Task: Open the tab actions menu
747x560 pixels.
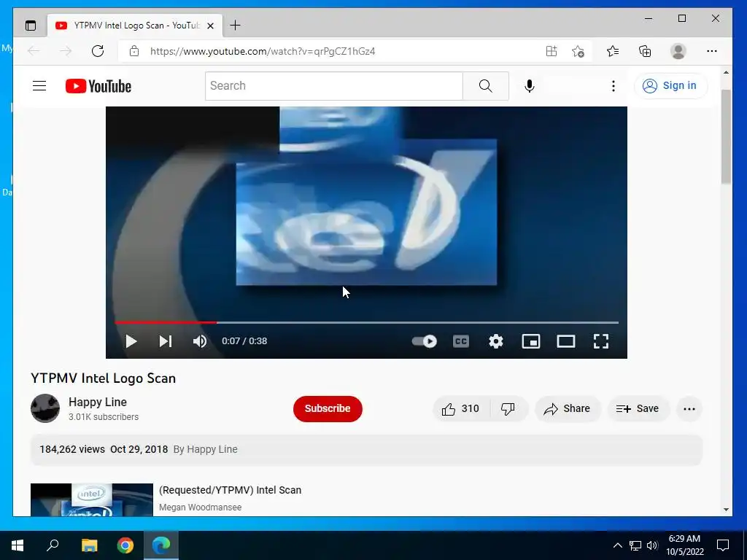Action: tap(31, 26)
